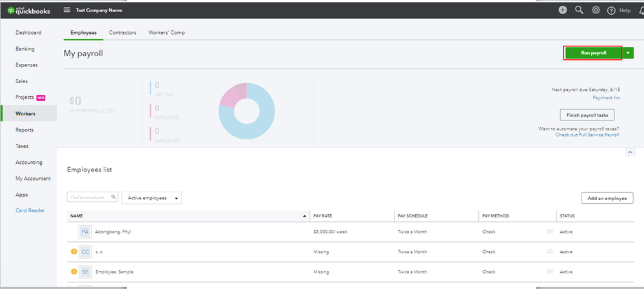Open Dashboard in the sidebar

(28, 32)
